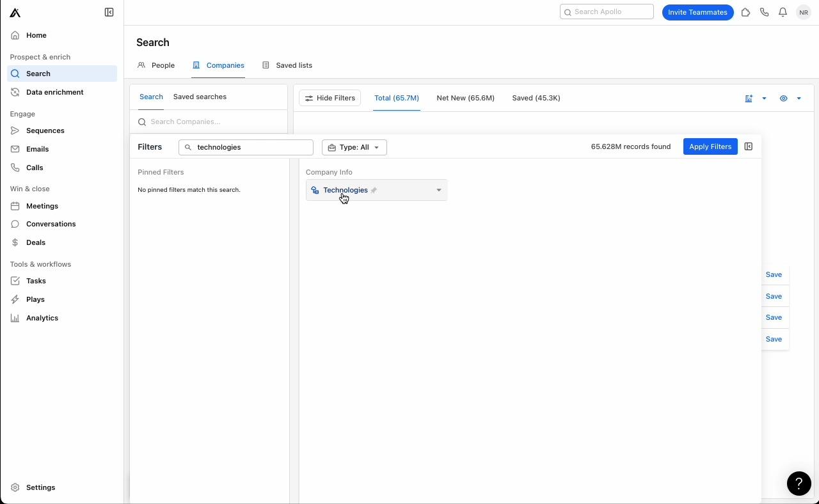The width and height of the screenshot is (819, 504).
Task: Switch to the People tab
Action: (x=156, y=65)
